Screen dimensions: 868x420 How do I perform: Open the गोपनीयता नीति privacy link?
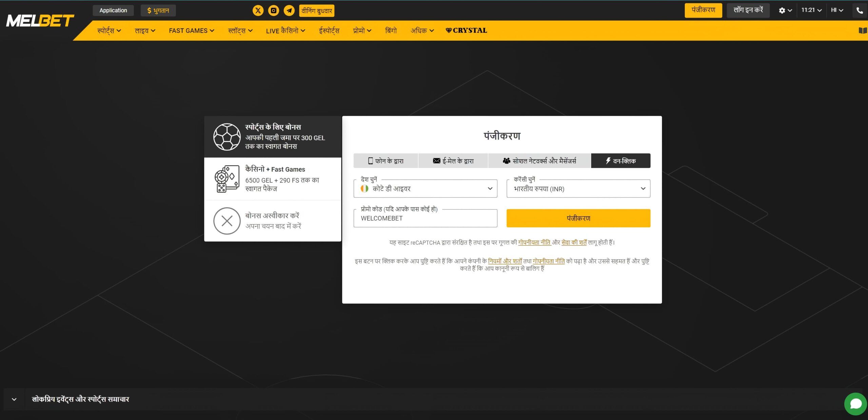click(x=534, y=242)
